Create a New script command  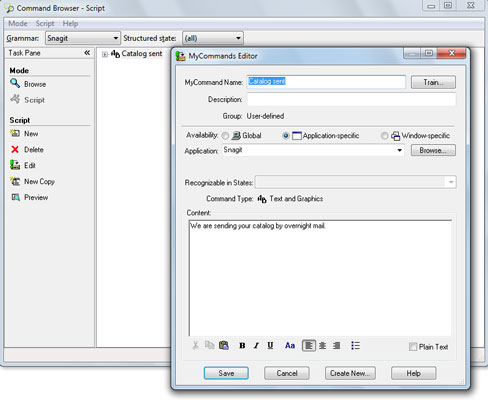[x=24, y=134]
